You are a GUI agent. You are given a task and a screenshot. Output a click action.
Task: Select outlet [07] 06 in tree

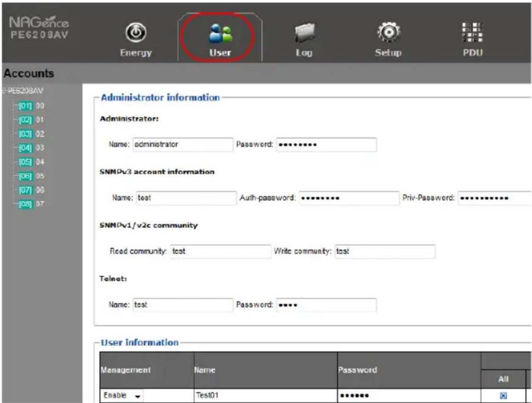[x=31, y=190]
